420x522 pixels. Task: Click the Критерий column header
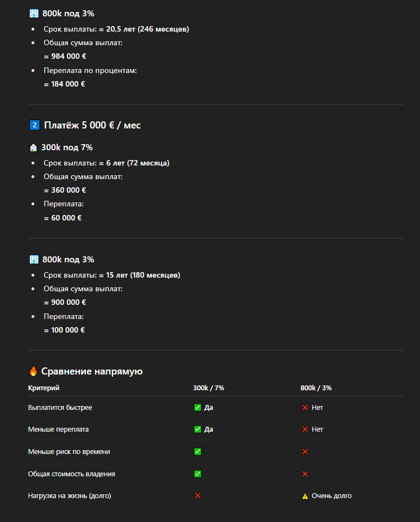tap(44, 388)
